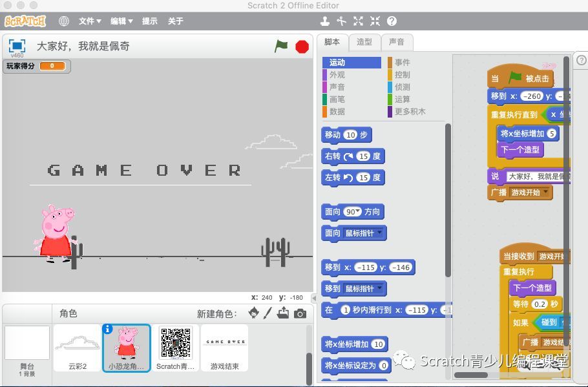Select the Scratch青 QR code sprite

pos(176,348)
